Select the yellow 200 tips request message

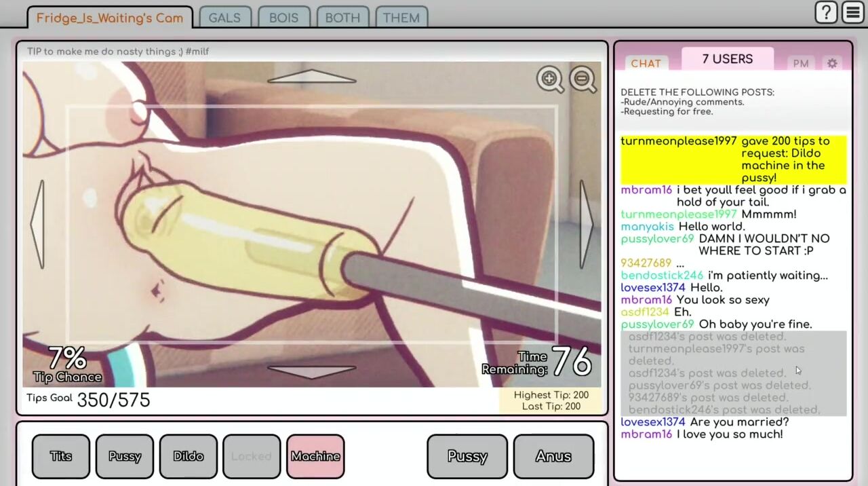734,160
